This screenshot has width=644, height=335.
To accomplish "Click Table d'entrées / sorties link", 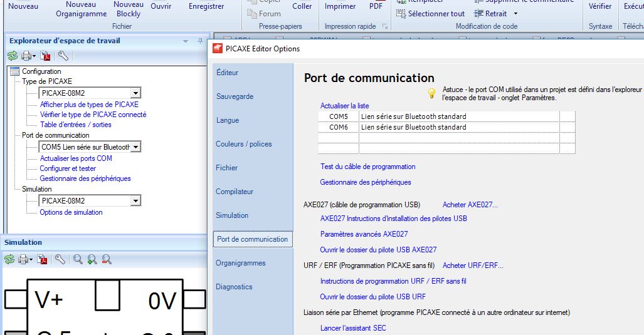I will click(76, 125).
